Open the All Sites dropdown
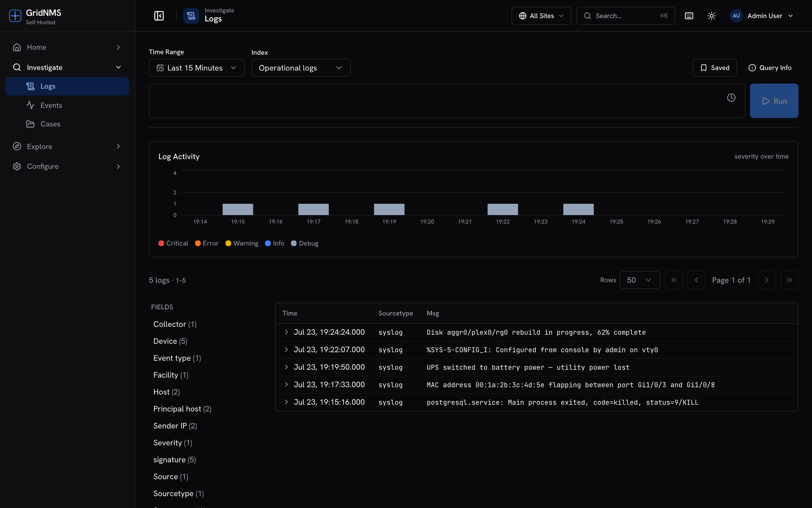This screenshot has width=812, height=508. pos(541,16)
